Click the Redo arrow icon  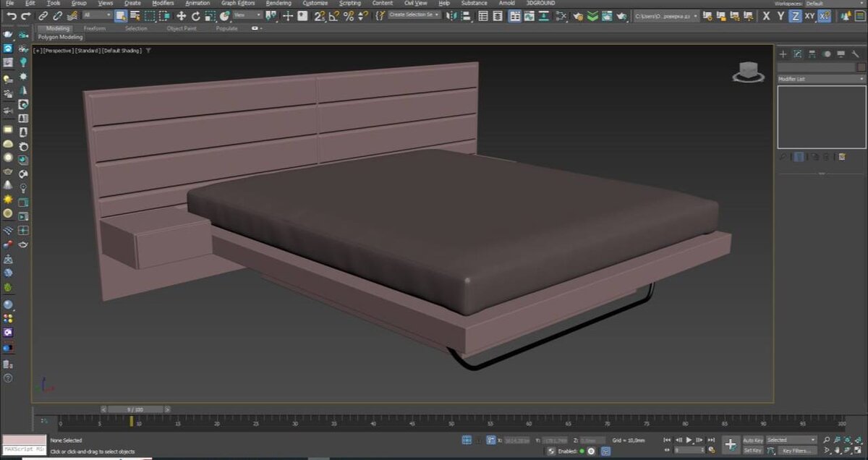tap(26, 15)
